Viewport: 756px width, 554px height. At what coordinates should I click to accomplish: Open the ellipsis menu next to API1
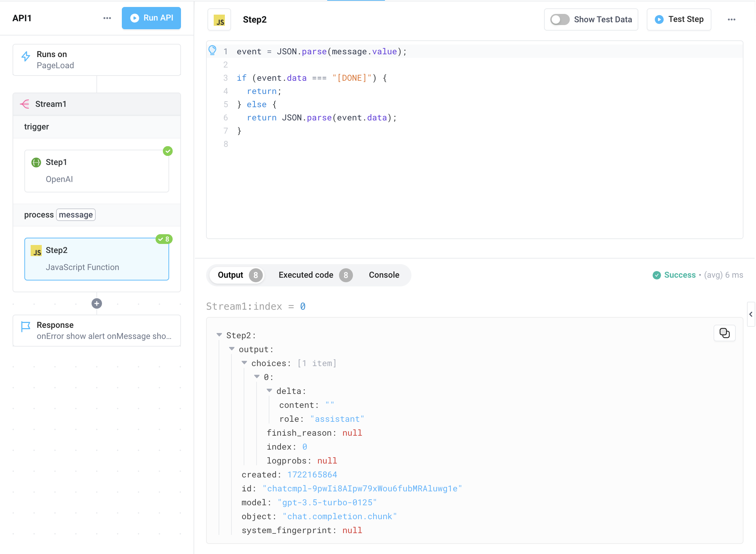tap(107, 18)
